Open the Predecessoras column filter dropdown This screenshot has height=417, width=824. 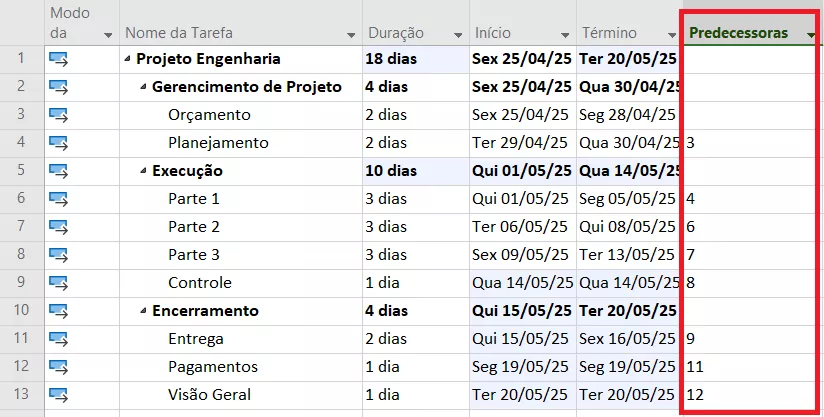point(809,35)
